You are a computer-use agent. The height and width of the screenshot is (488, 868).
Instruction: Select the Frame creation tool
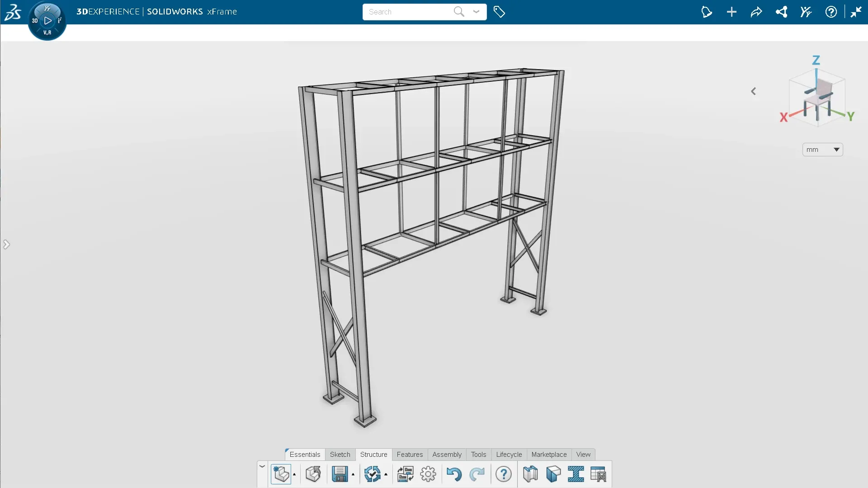(530, 474)
